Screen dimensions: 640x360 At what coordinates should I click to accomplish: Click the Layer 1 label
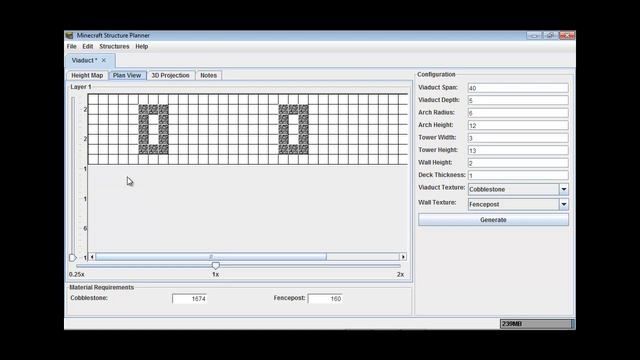click(81, 87)
